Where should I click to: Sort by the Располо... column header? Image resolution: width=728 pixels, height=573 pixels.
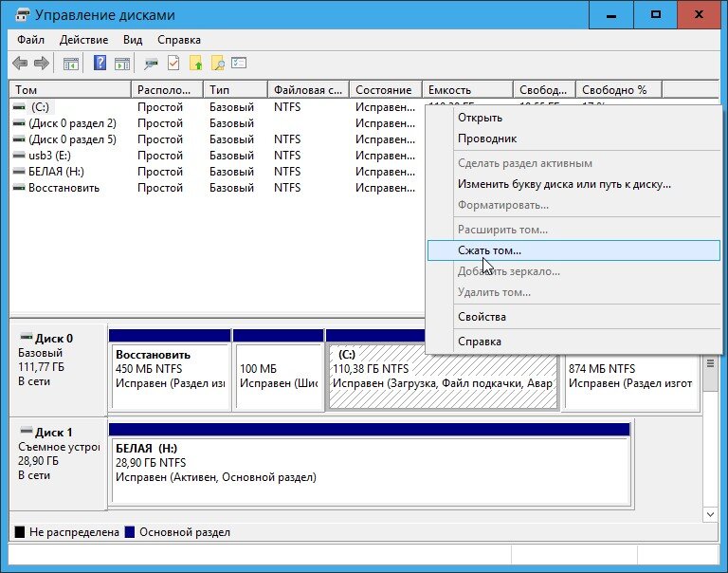point(167,90)
